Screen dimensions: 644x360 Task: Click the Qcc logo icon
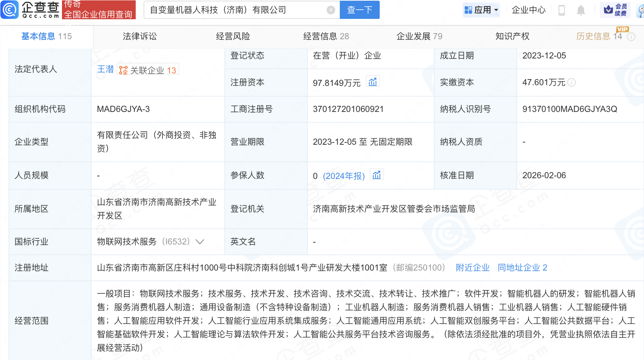point(10,10)
